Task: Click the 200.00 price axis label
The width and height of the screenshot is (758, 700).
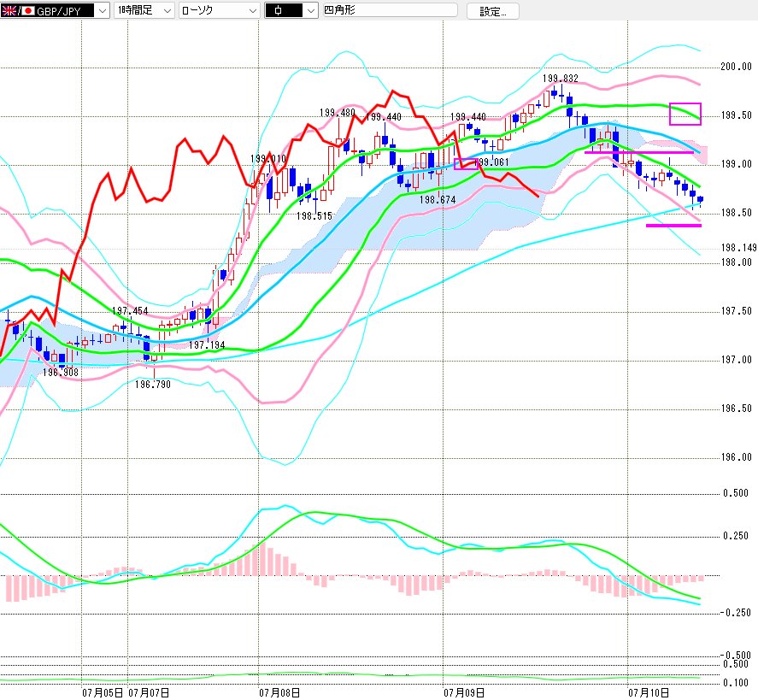Action: pyautogui.click(x=737, y=67)
